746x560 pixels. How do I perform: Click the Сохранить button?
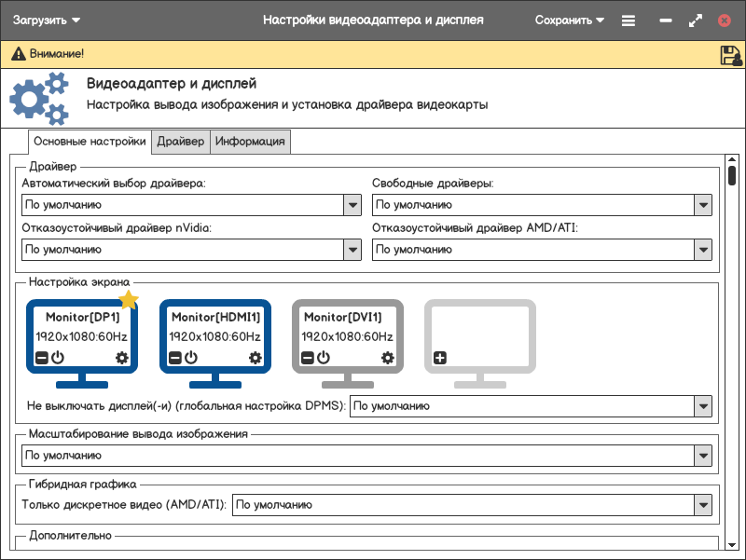click(570, 20)
